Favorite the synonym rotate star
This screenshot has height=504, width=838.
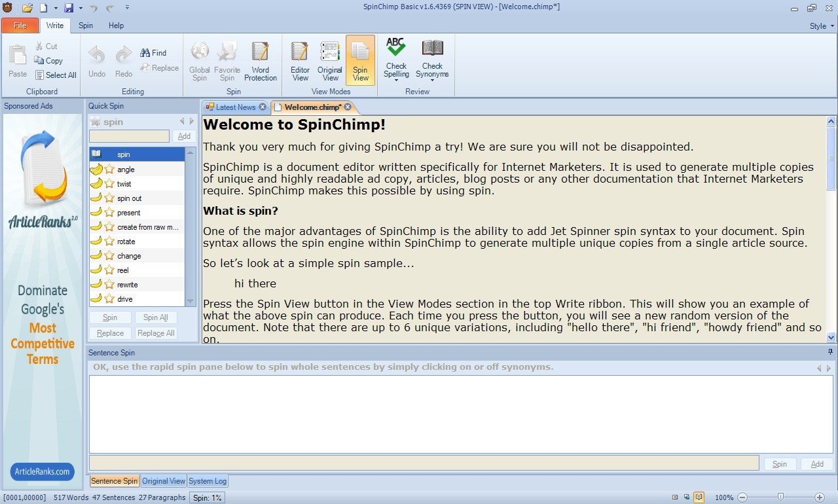(x=109, y=242)
